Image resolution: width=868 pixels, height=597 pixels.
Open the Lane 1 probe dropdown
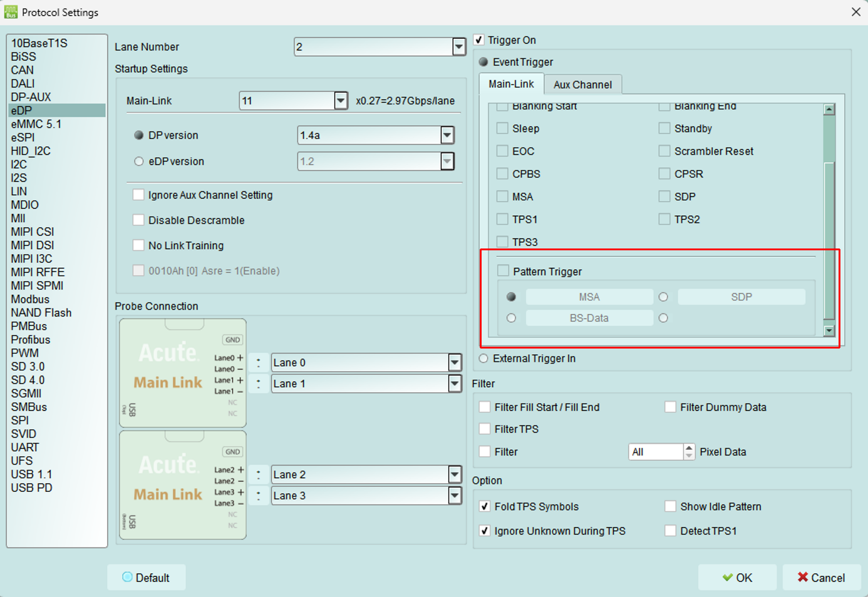tap(455, 384)
